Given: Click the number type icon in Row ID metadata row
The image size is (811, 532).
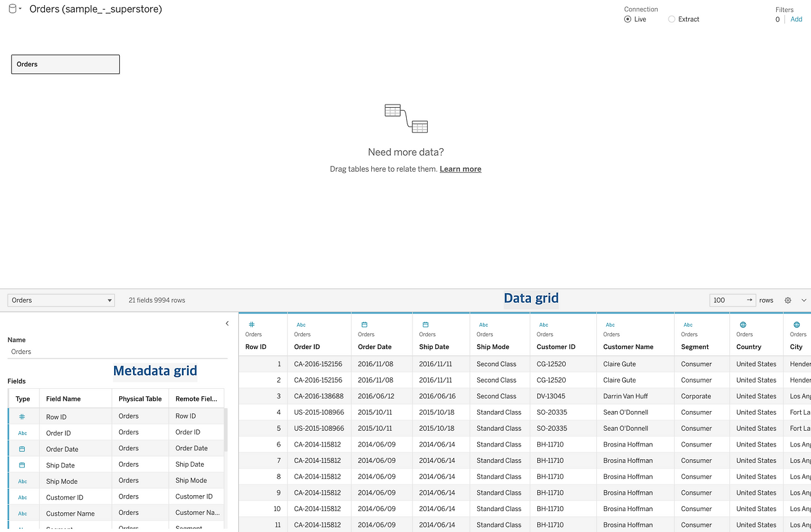Looking at the screenshot, I should pyautogui.click(x=22, y=417).
